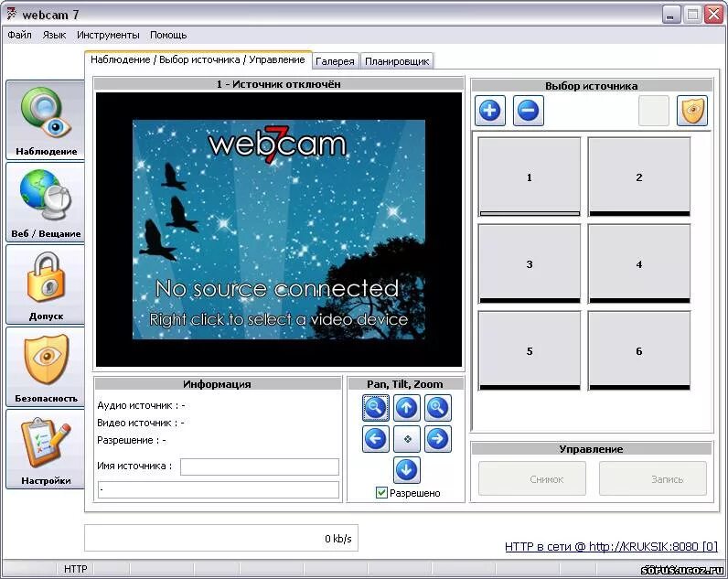Select source slot 3
The height and width of the screenshot is (579, 728).
[x=530, y=263]
